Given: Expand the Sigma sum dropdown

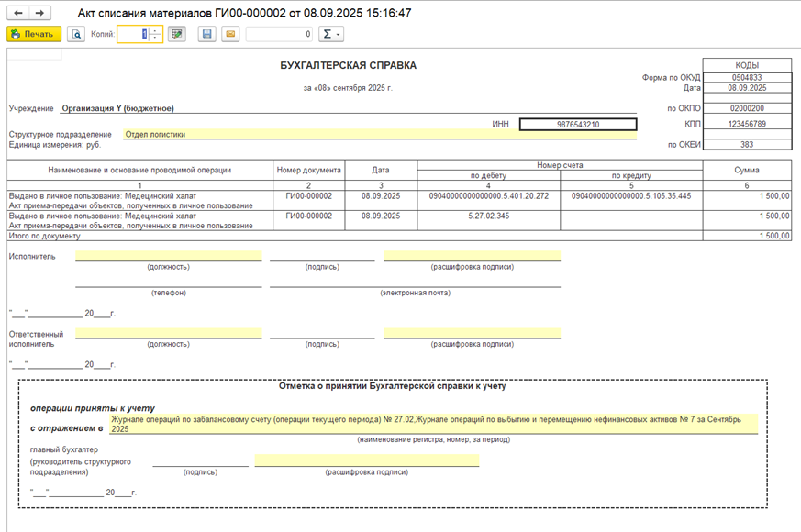Looking at the screenshot, I should point(331,34).
